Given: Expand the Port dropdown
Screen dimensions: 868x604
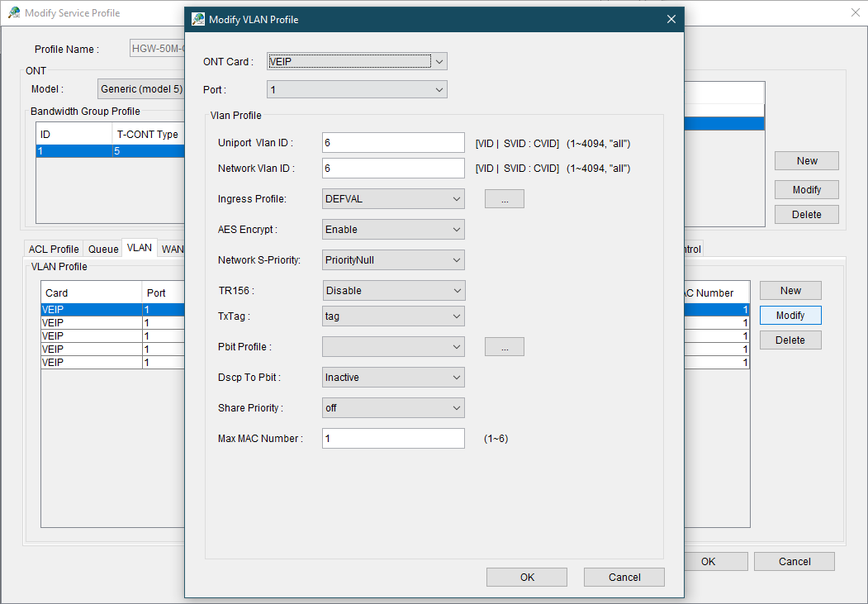Looking at the screenshot, I should [357, 89].
